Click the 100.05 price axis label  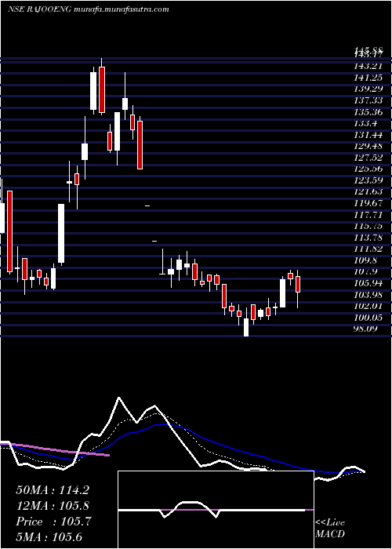pos(368,317)
